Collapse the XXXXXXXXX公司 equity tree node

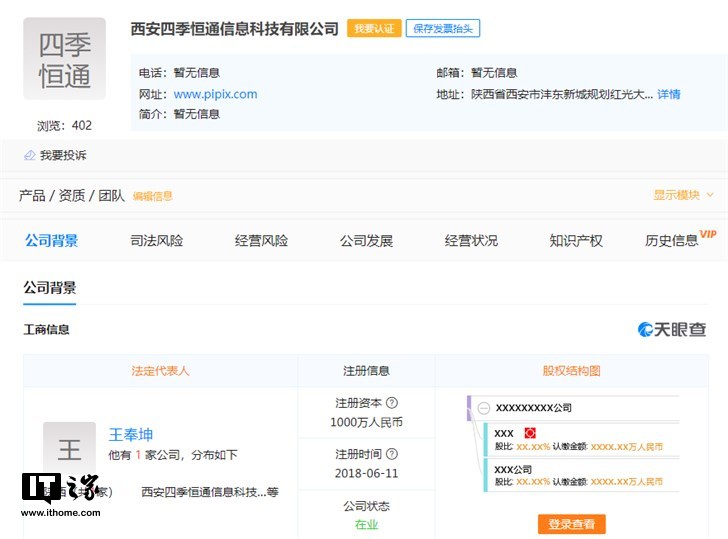pyautogui.click(x=484, y=408)
